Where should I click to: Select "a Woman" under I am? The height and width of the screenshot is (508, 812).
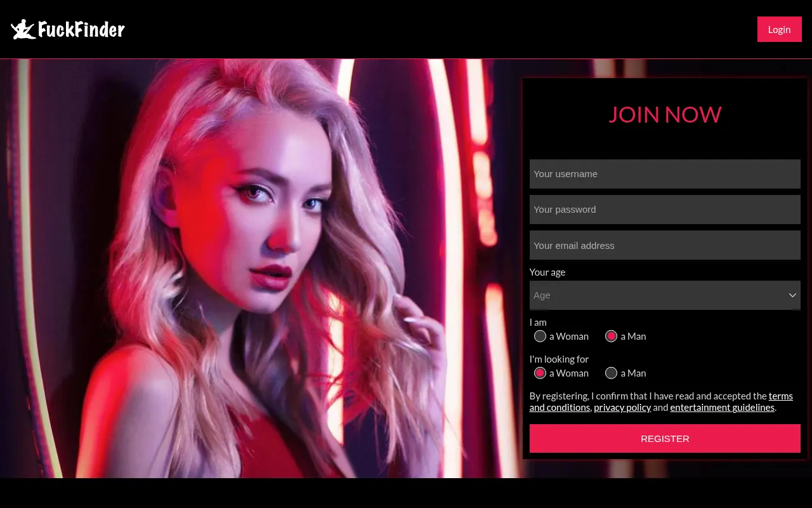pos(540,336)
